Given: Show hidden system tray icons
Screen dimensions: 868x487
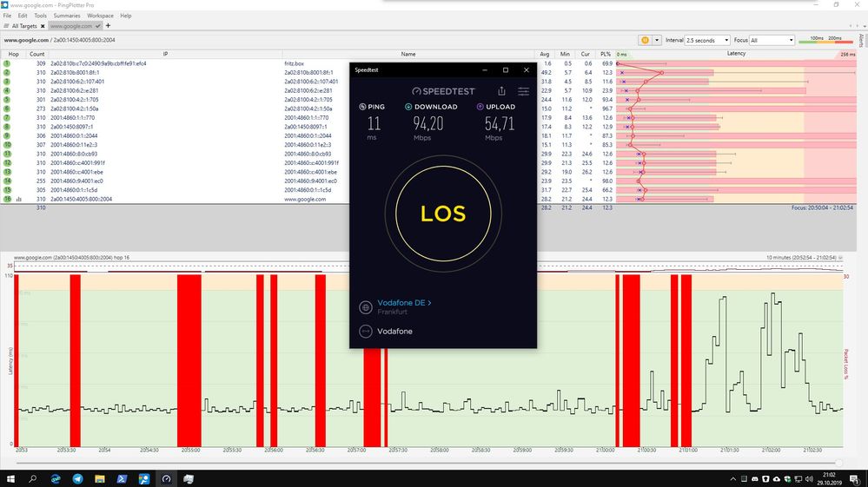Looking at the screenshot, I should coord(733,478).
